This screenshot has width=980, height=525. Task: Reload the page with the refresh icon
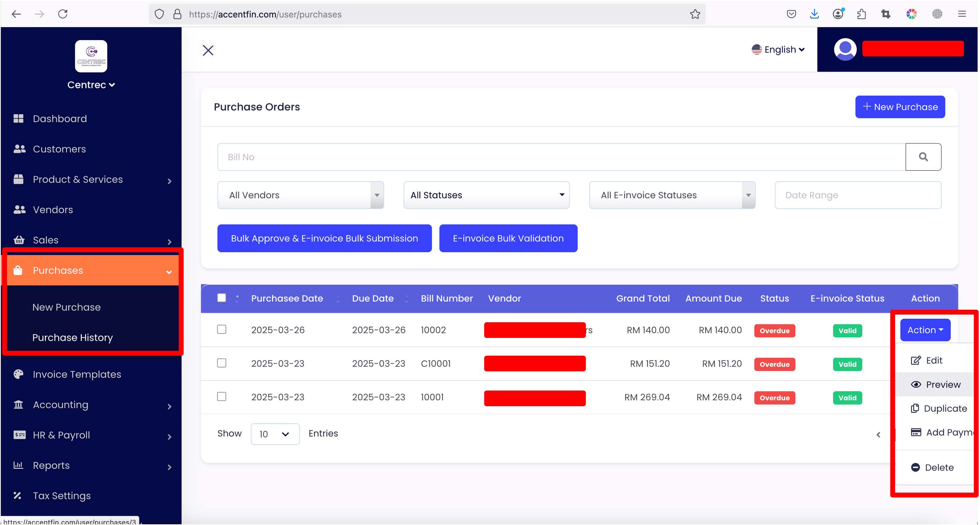tap(63, 14)
